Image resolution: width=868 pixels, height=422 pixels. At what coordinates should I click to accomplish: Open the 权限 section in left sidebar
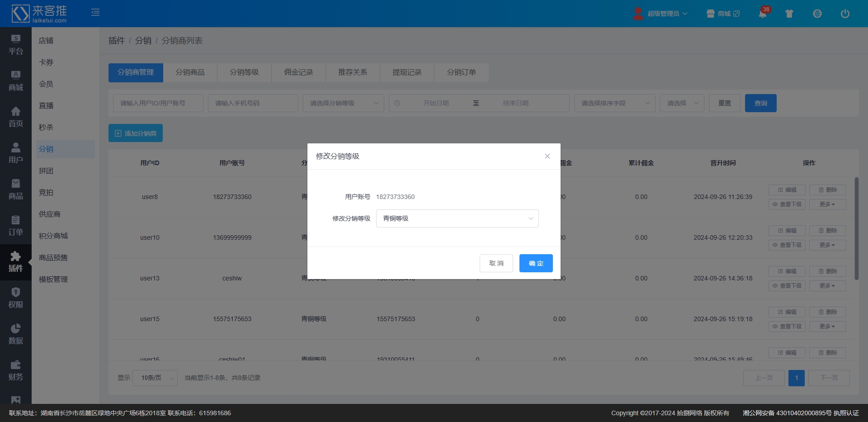[16, 298]
